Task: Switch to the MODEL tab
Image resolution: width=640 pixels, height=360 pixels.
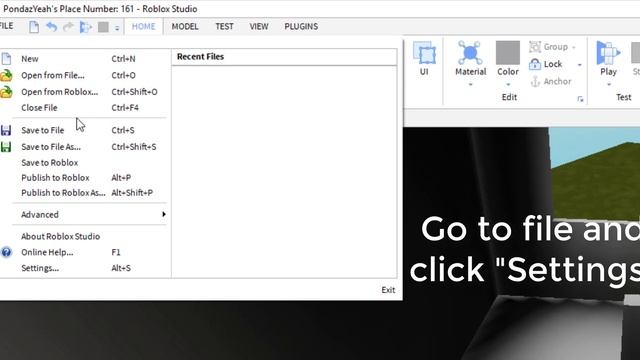Action: pos(185,27)
